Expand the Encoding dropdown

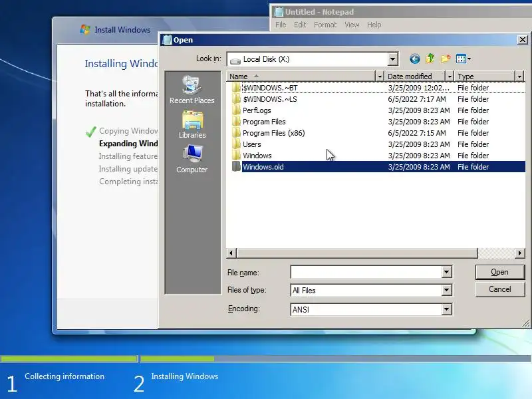pos(446,309)
